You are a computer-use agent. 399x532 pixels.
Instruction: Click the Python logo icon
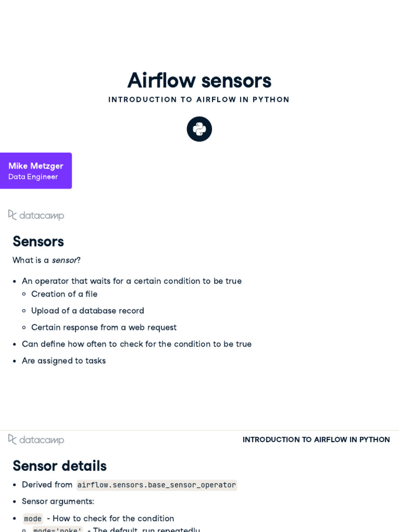(199, 129)
